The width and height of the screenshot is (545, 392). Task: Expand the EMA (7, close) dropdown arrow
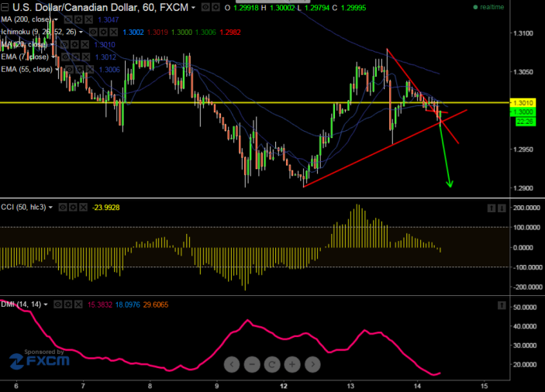point(53,57)
